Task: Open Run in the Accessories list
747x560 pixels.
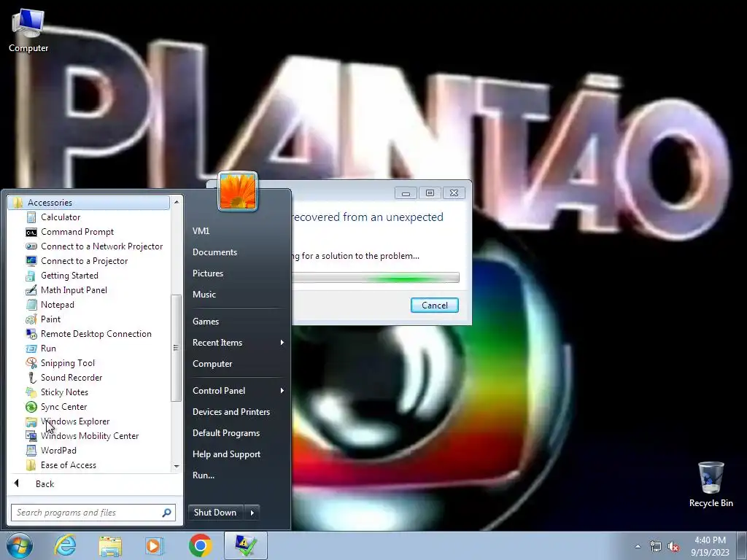Action: click(x=48, y=349)
